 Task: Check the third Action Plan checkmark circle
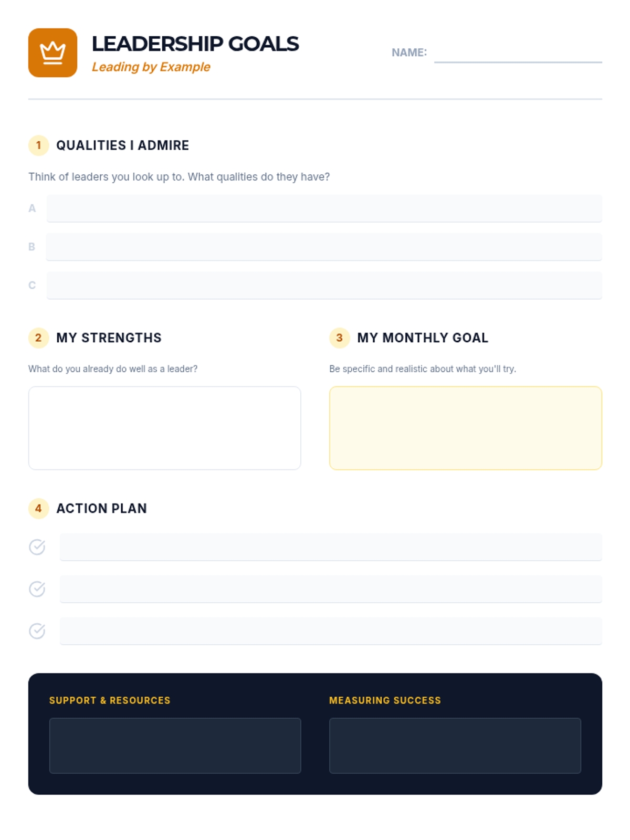(x=37, y=631)
